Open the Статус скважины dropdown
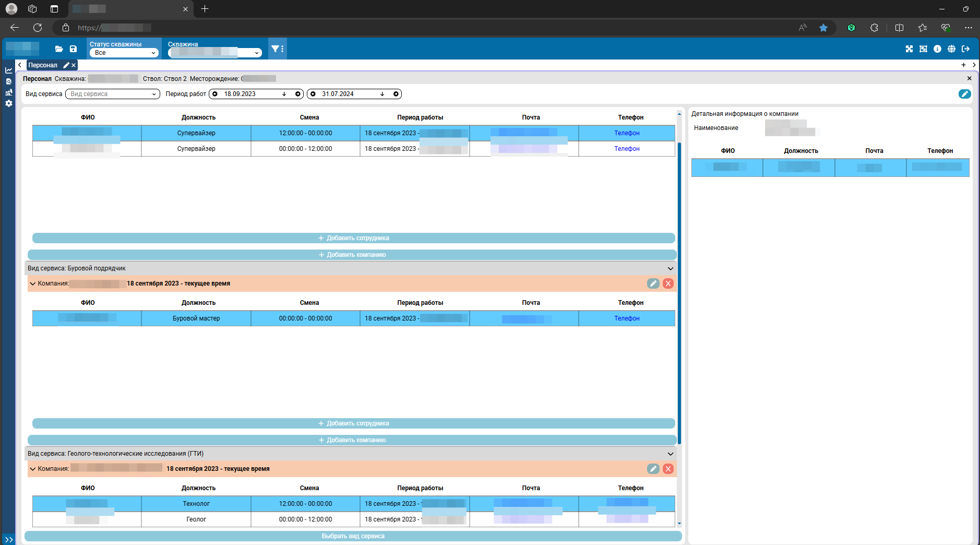The width and height of the screenshot is (980, 545). click(124, 53)
